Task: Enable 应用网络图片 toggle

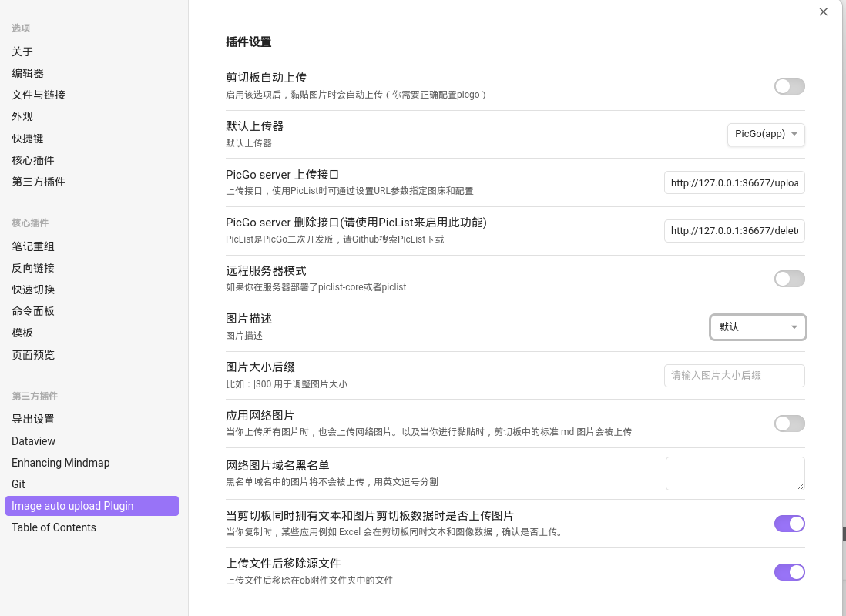Action: click(x=789, y=423)
